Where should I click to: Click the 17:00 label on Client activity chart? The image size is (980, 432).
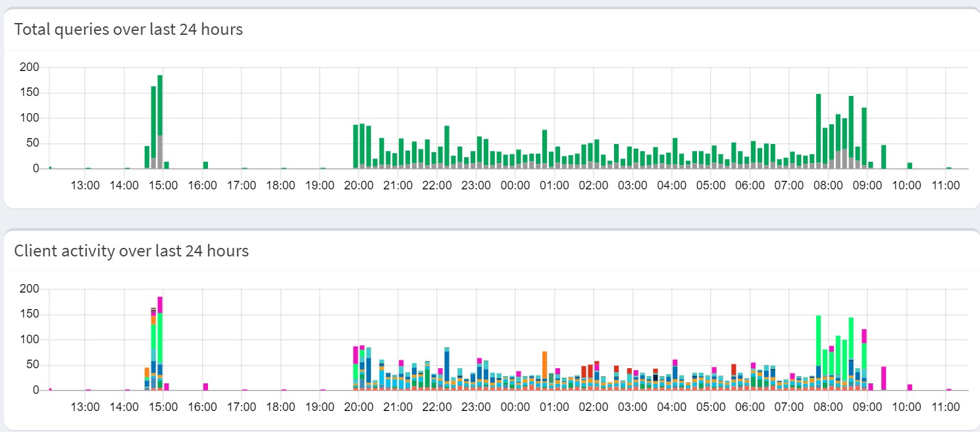[242, 407]
